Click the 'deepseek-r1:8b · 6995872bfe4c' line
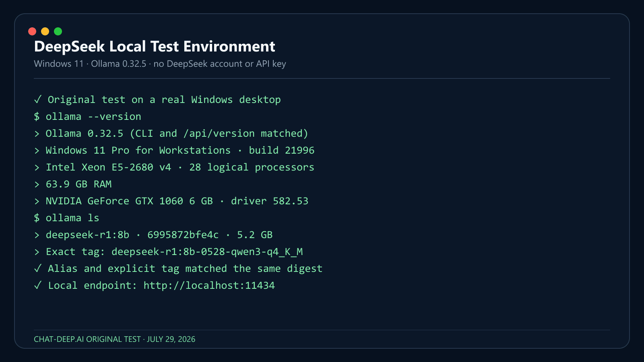Viewport: 644px width, 362px height. pos(153,235)
